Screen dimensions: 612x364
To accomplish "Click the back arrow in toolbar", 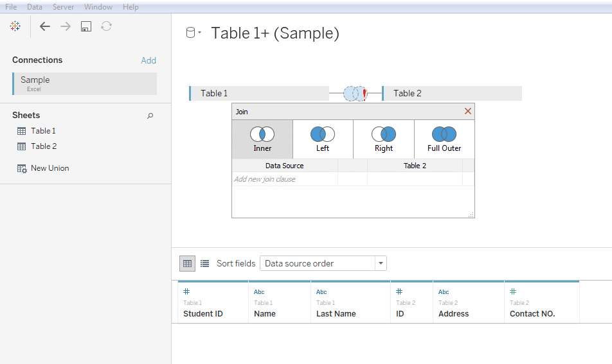I will click(x=44, y=26).
